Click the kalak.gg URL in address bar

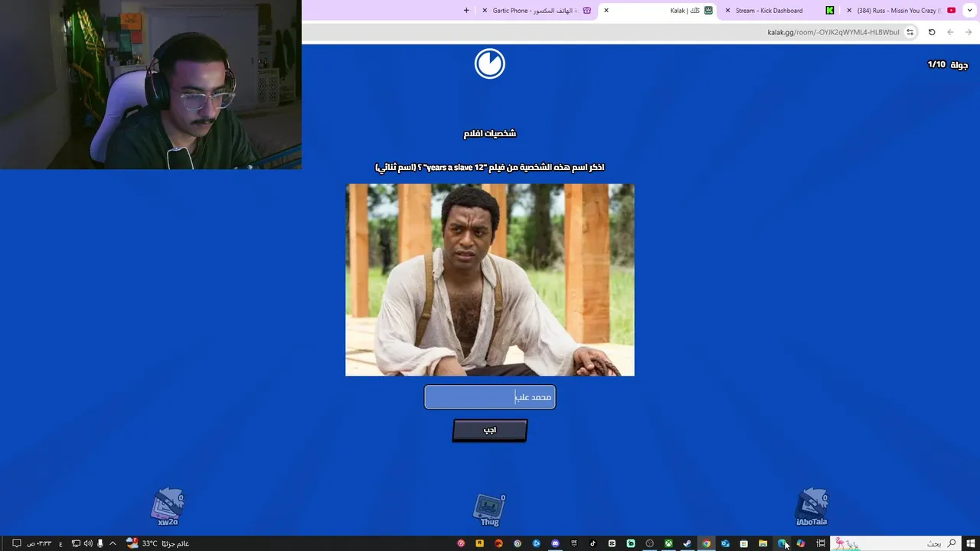tap(833, 32)
